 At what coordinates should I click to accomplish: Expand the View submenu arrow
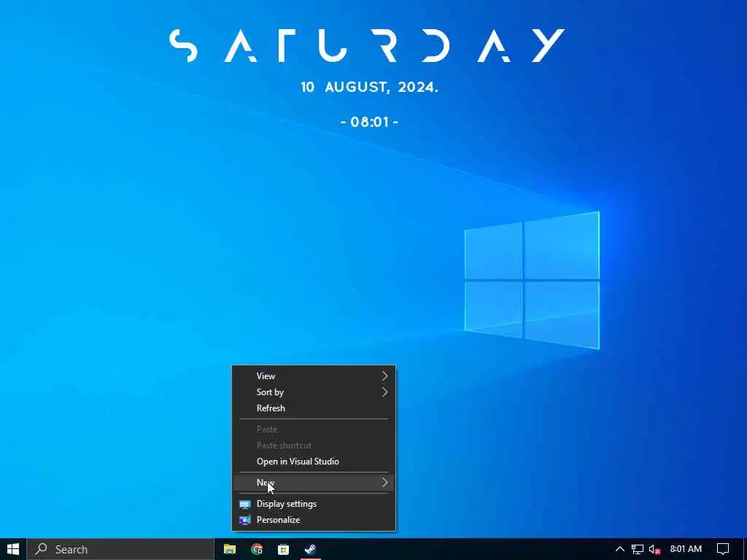(x=384, y=376)
